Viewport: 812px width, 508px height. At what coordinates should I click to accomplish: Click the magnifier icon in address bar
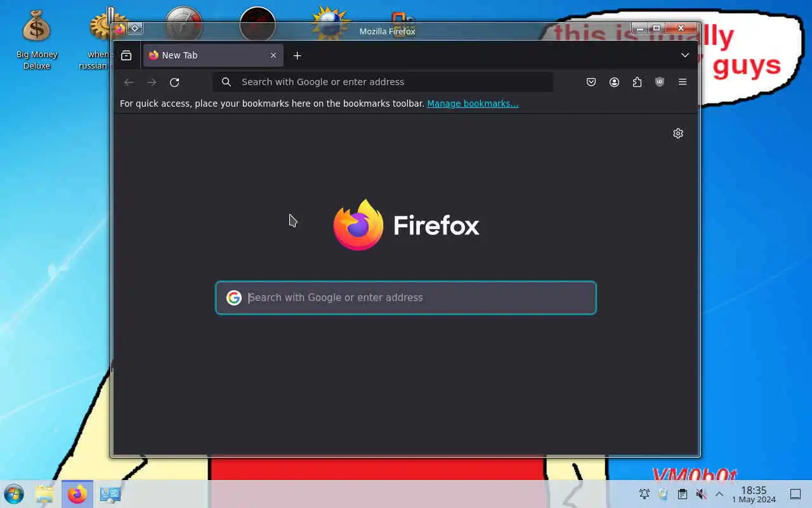click(x=226, y=82)
